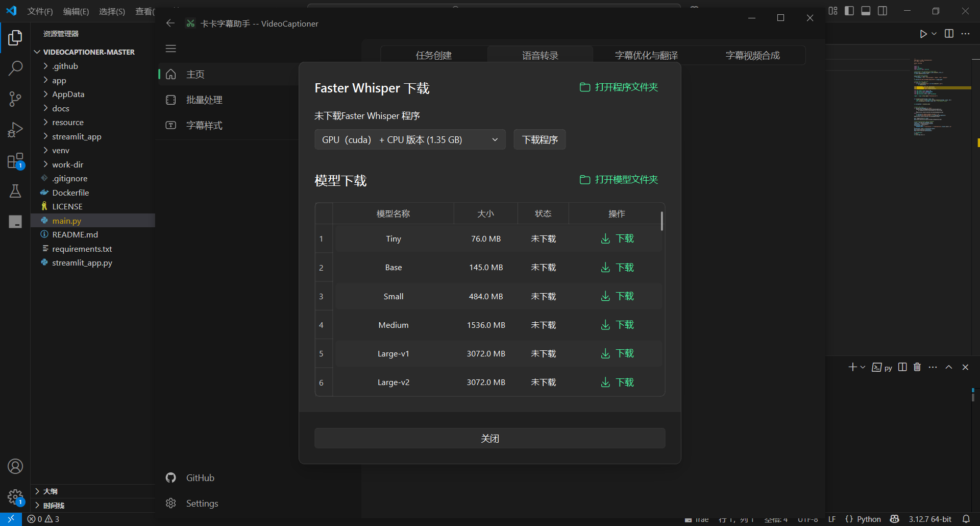Click the GitHub icon in sidebar
This screenshot has height=526, width=980.
click(x=171, y=477)
